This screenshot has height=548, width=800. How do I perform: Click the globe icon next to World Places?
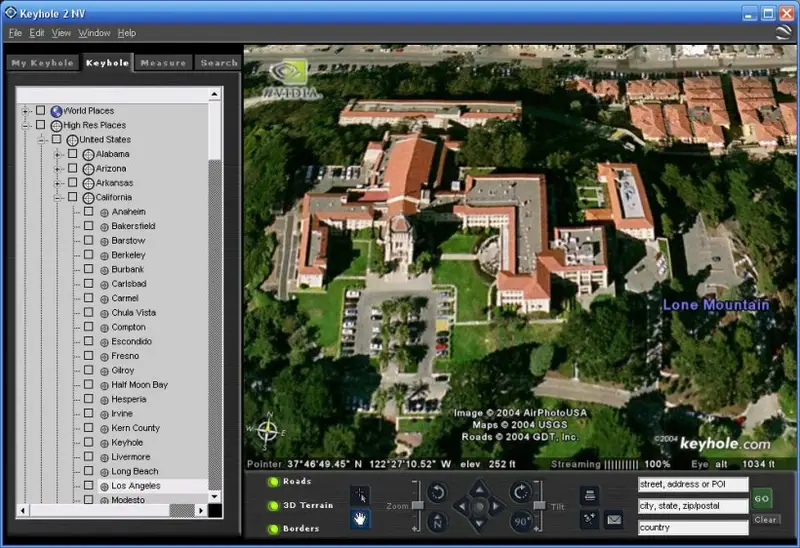point(57,111)
